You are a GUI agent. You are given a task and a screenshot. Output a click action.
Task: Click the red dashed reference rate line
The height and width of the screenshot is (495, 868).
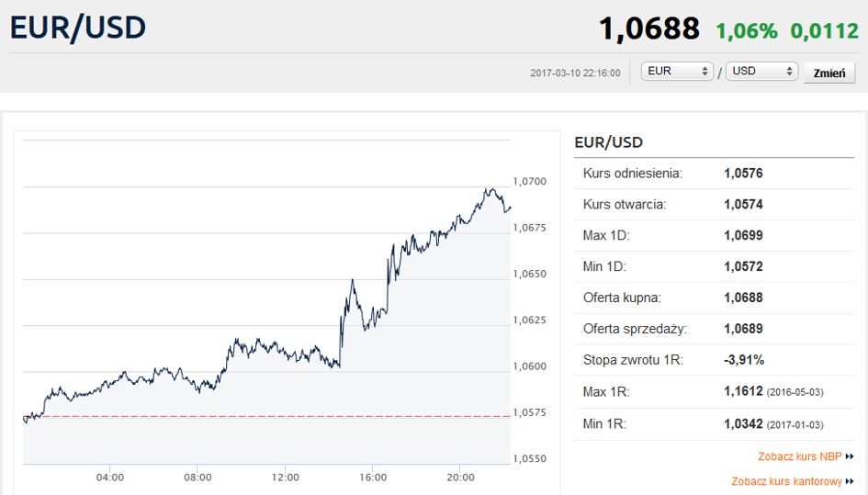tap(266, 416)
